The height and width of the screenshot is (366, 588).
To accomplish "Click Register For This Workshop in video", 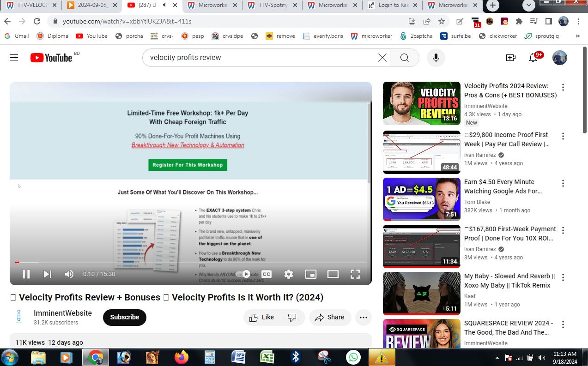I will click(188, 165).
